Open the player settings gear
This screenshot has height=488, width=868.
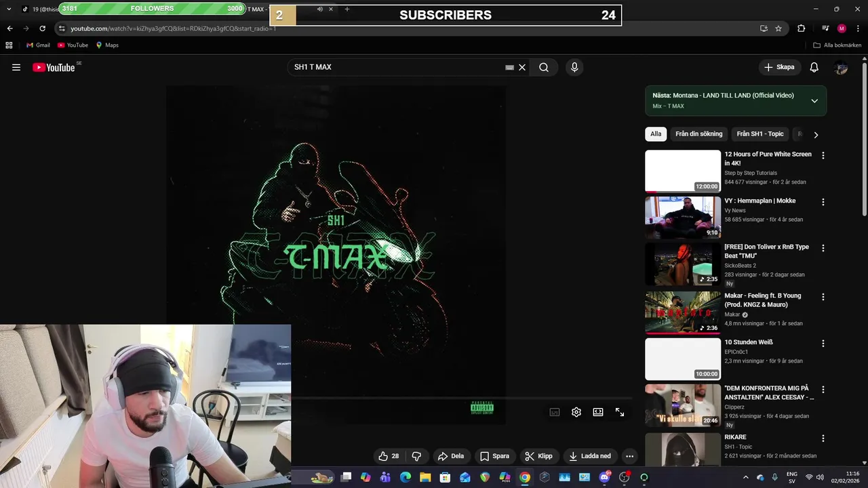click(576, 412)
